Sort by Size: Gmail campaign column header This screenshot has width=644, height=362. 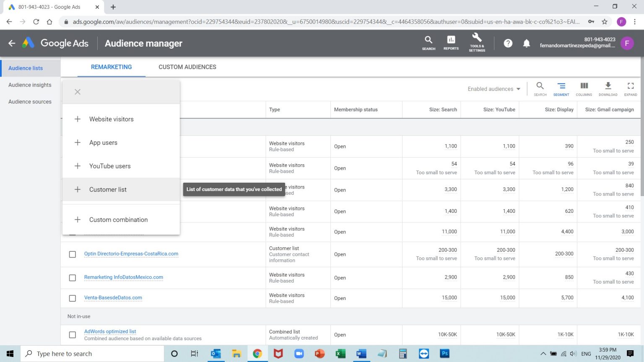610,109
